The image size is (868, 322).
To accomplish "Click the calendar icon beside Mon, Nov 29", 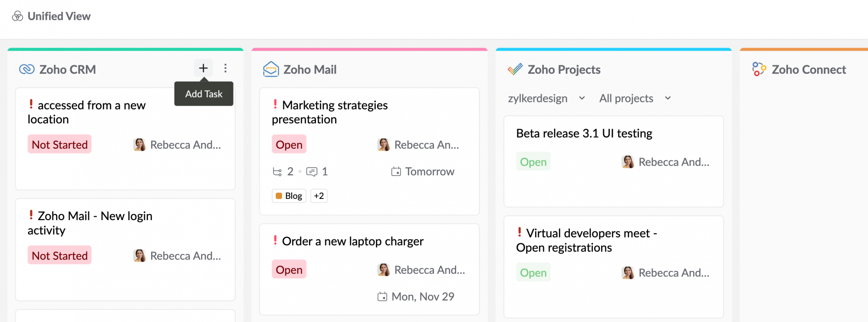I will 382,297.
